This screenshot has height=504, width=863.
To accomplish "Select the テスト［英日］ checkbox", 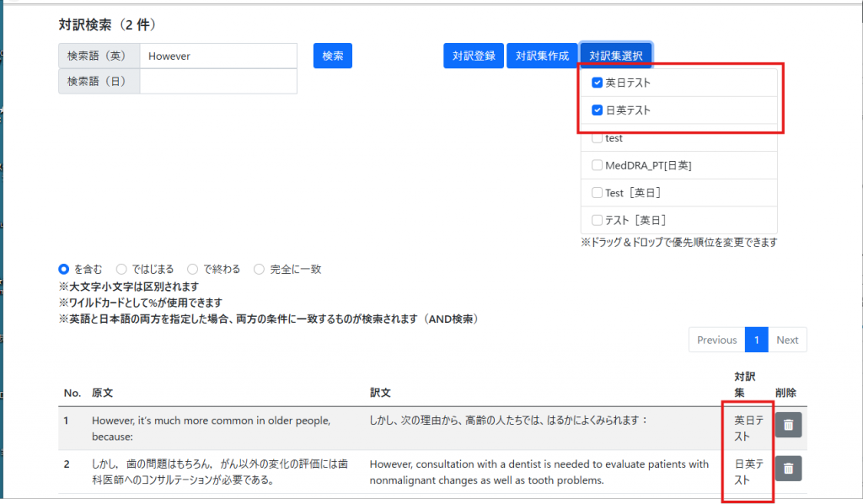I will tap(598, 221).
